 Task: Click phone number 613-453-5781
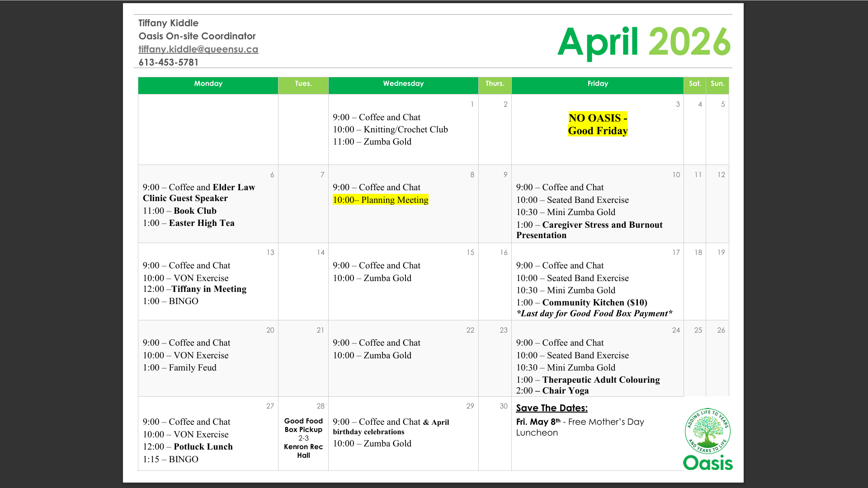pyautogui.click(x=168, y=62)
